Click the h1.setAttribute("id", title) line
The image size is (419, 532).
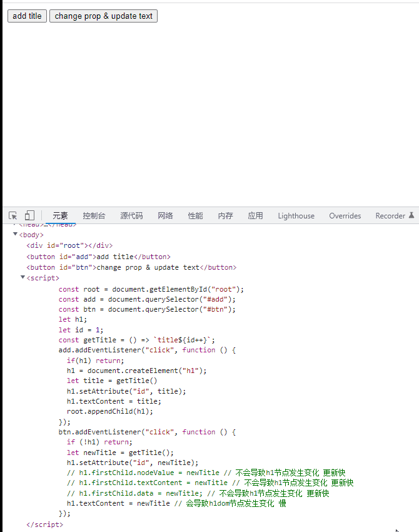point(126,391)
